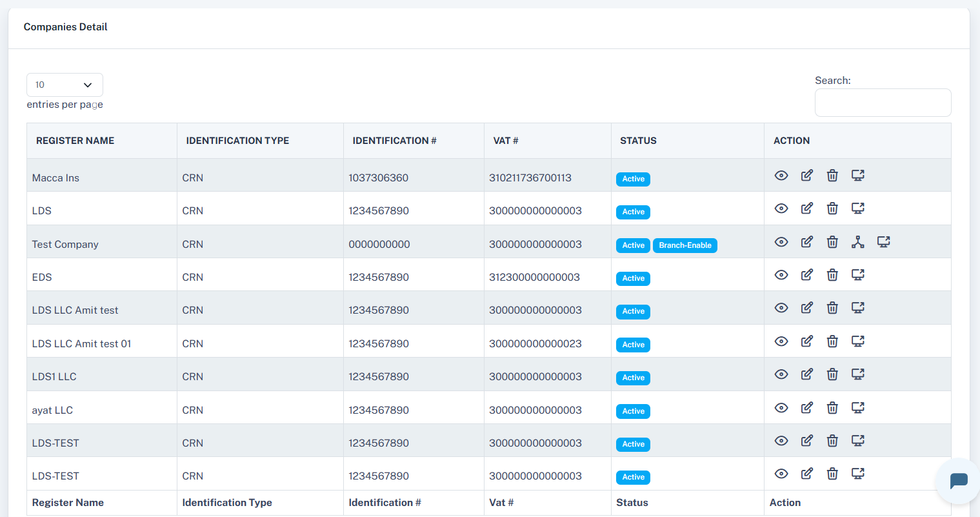This screenshot has width=980, height=517.
Task: View ayat LLC using eye icon
Action: [x=781, y=408]
